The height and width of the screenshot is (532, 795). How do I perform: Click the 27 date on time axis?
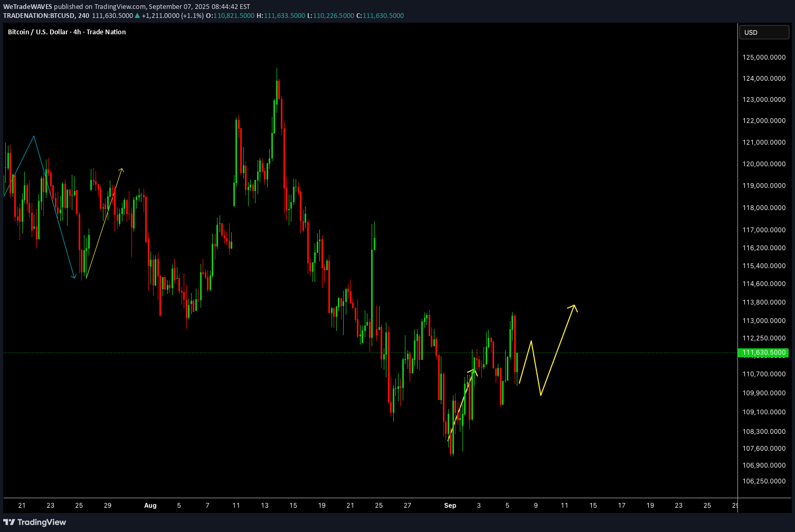point(408,506)
